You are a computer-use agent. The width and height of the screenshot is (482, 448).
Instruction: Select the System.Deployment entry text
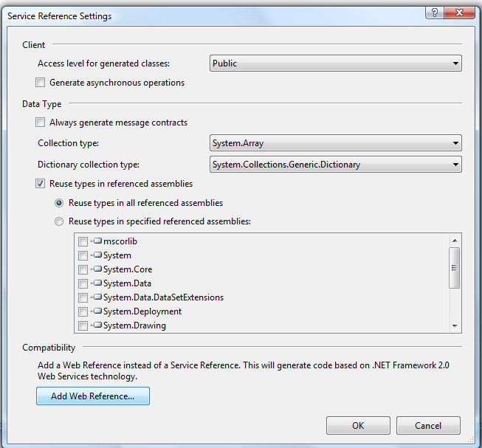click(142, 311)
